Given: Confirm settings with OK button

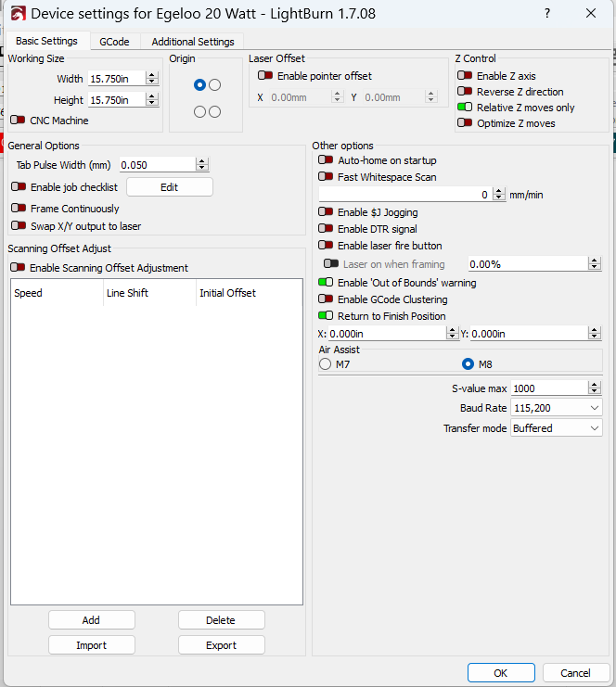Looking at the screenshot, I should (501, 672).
